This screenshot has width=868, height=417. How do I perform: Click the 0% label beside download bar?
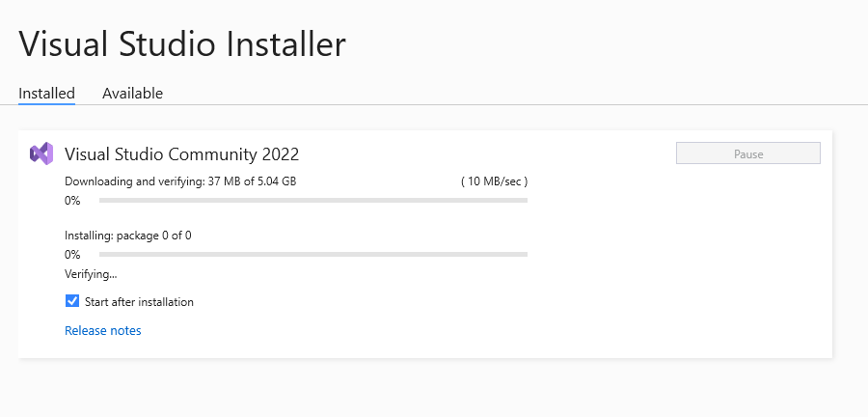pyautogui.click(x=72, y=201)
